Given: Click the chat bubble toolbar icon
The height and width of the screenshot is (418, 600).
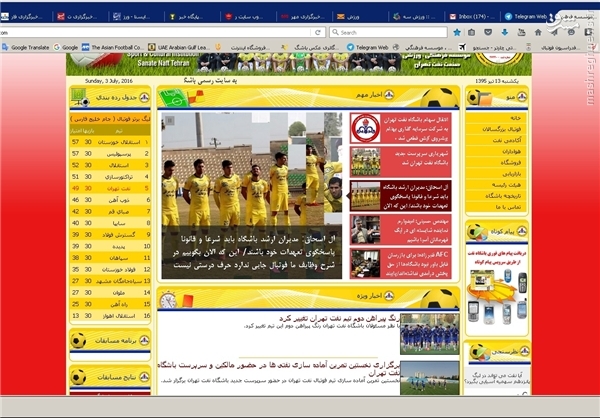Looking at the screenshot, I should (x=571, y=33).
